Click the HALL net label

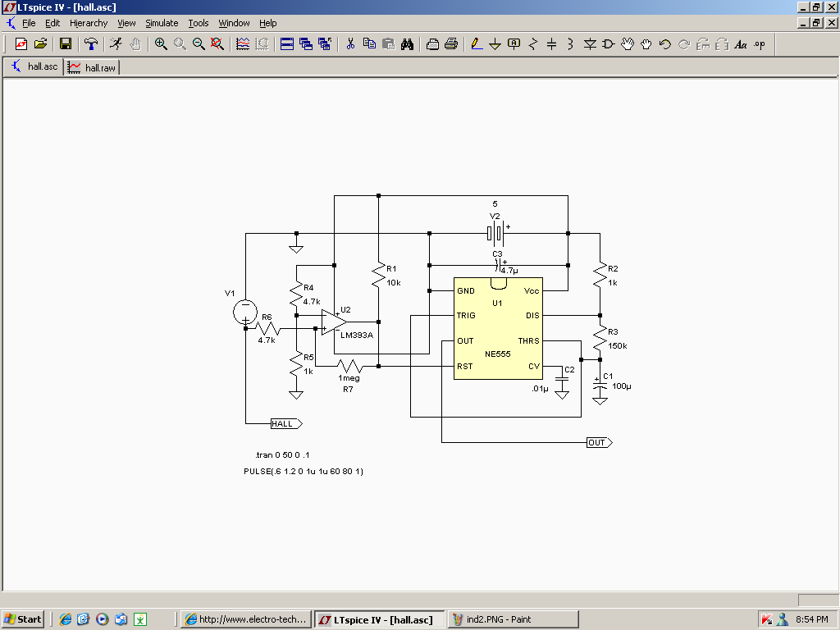(x=286, y=424)
